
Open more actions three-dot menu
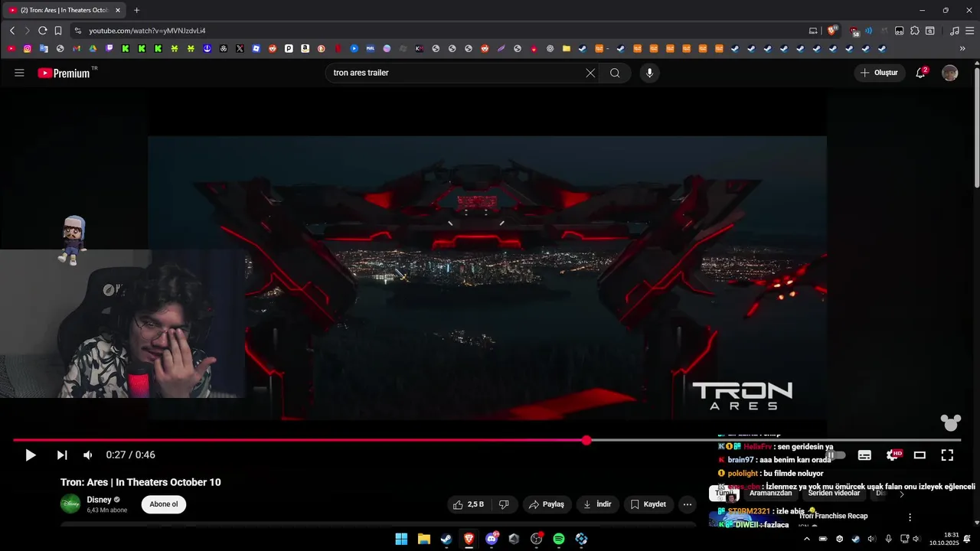point(688,504)
